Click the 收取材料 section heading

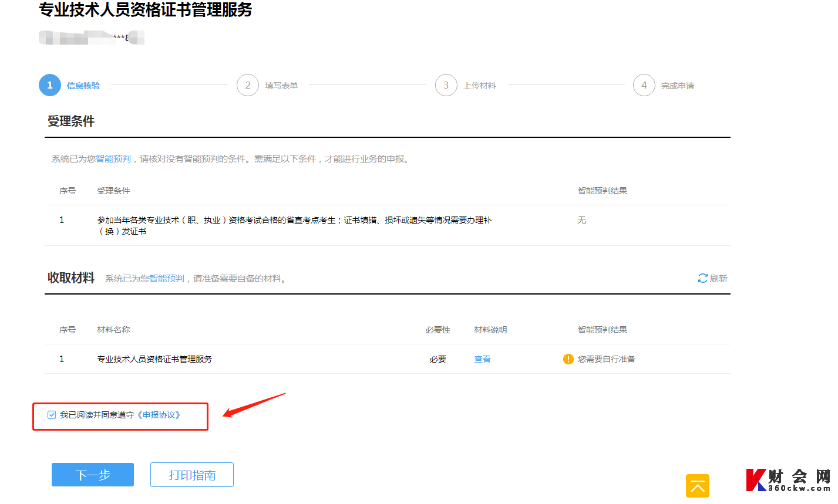tap(71, 278)
